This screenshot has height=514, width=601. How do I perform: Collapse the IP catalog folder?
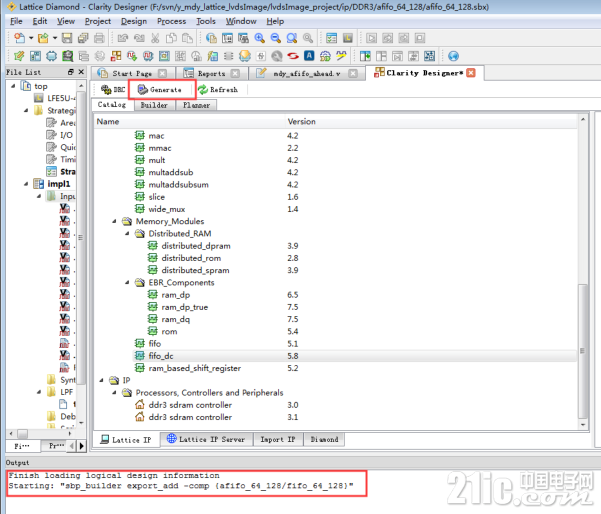point(102,380)
